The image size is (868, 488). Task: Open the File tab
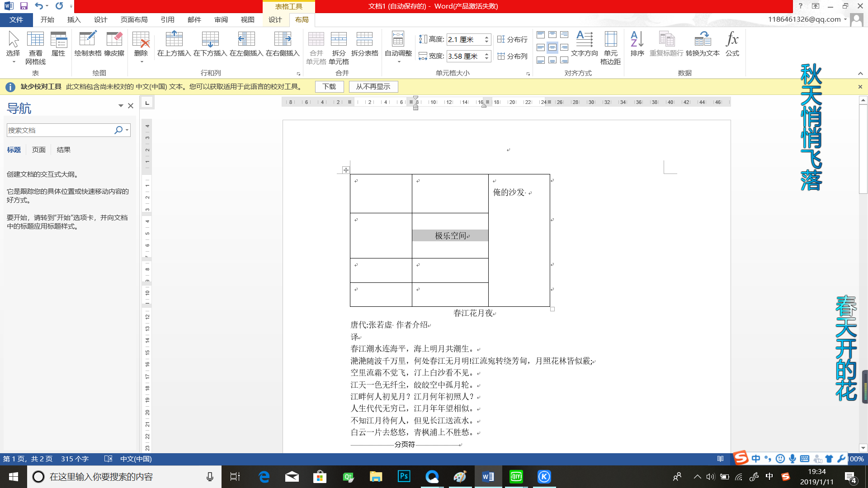coord(16,20)
